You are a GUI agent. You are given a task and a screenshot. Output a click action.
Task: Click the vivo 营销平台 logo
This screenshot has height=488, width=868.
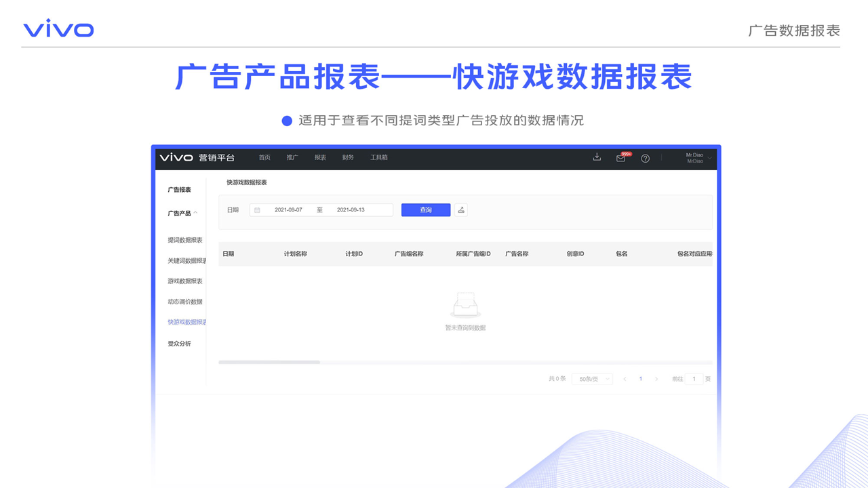click(197, 157)
